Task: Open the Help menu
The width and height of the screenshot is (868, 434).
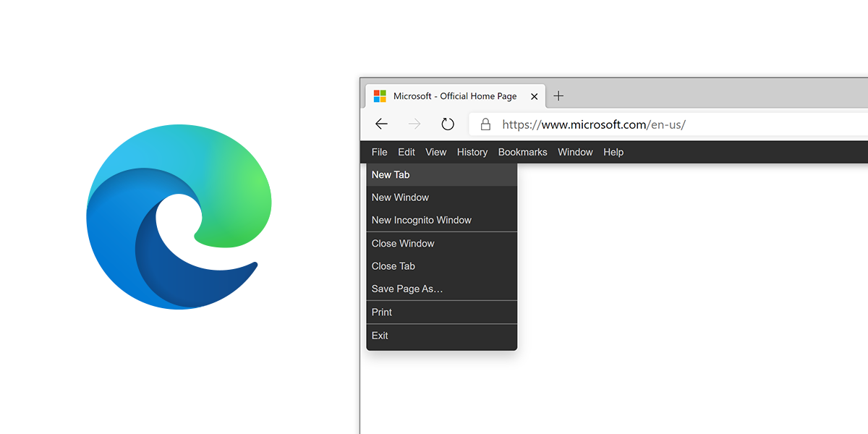Action: 613,152
